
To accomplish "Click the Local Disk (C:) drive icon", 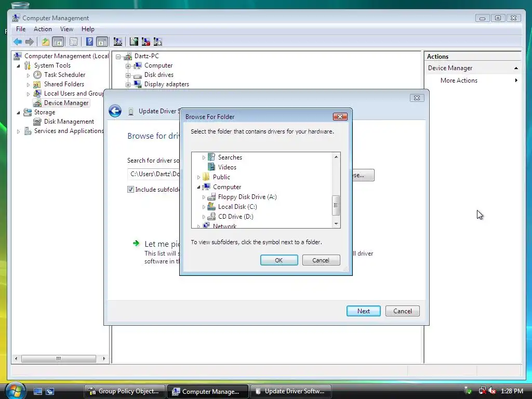I will click(211, 206).
